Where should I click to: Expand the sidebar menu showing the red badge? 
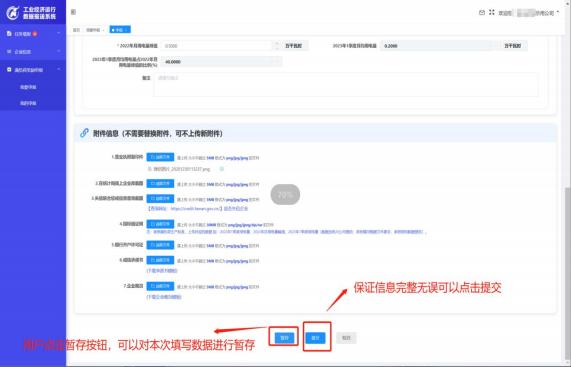(x=33, y=33)
